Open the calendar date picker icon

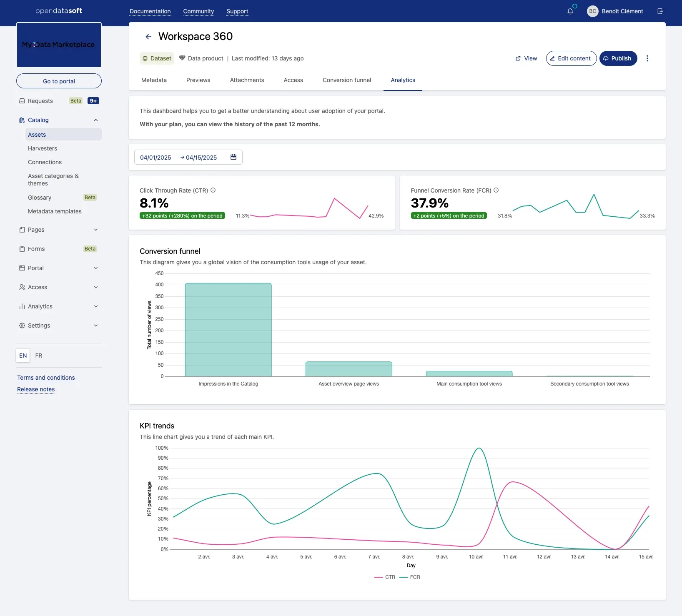(233, 157)
